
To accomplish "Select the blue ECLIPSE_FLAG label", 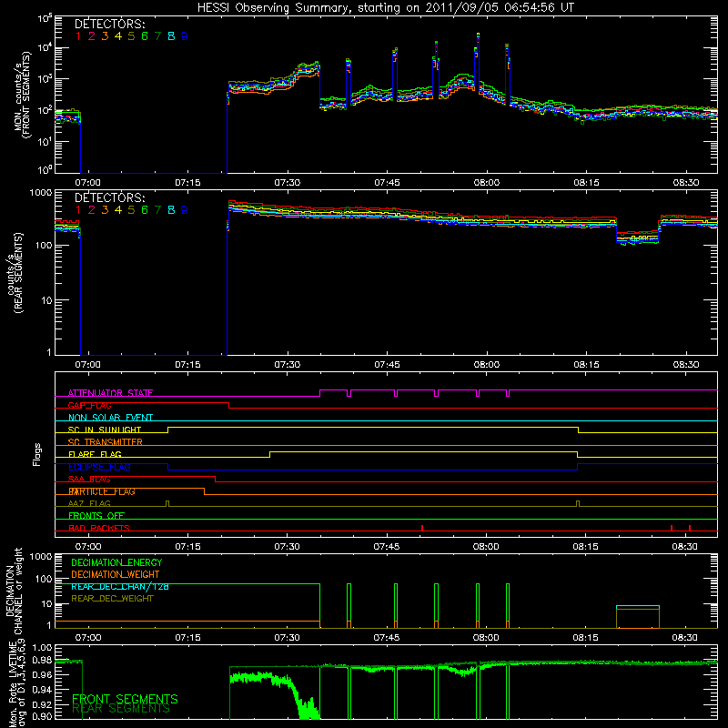I will pos(99,467).
